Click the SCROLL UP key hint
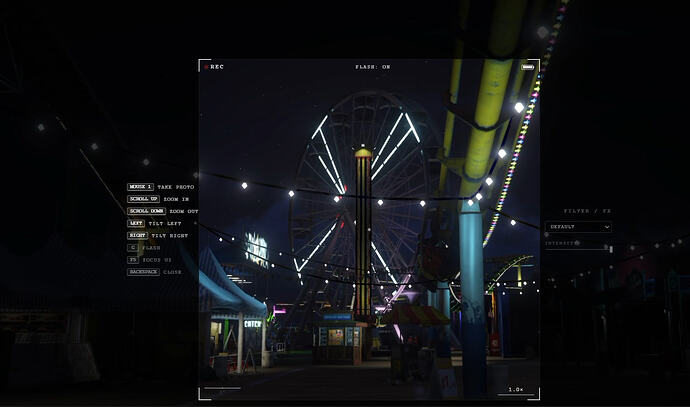Screen dimensions: 690x407 coord(143,199)
